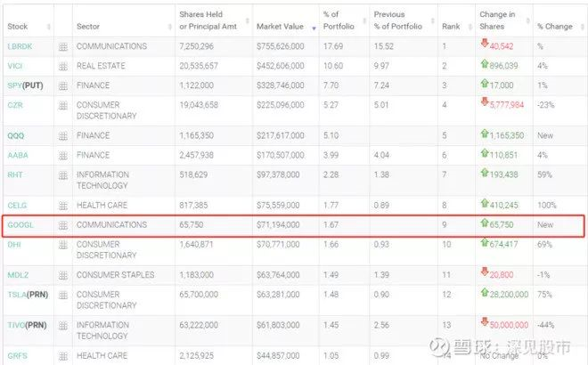
Task: Open the CZR stock link
Action: click(15, 105)
